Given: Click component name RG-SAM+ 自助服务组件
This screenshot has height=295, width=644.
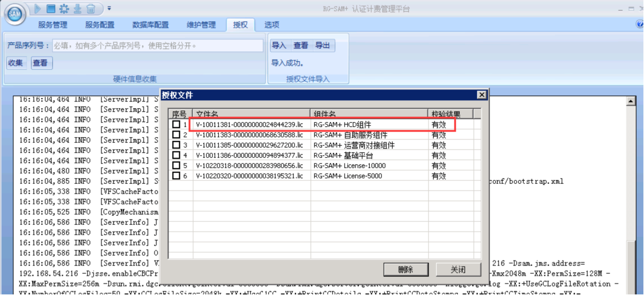Looking at the screenshot, I should click(x=350, y=135).
